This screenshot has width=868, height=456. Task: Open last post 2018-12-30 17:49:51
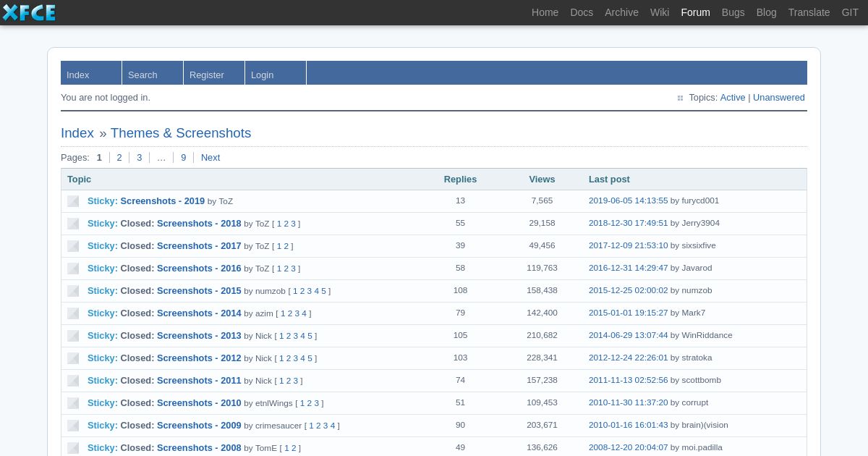click(628, 223)
